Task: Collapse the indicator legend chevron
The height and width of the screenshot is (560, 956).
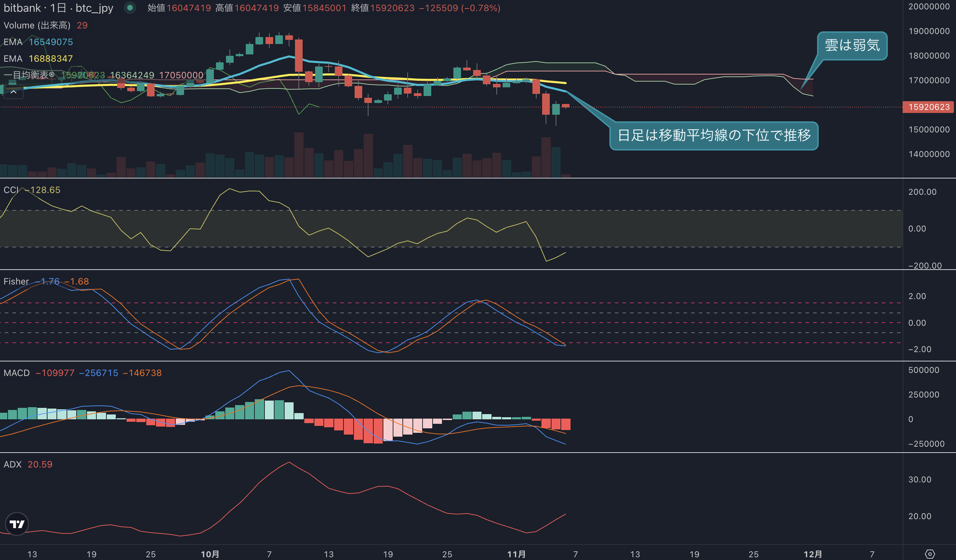Action: coord(13,92)
